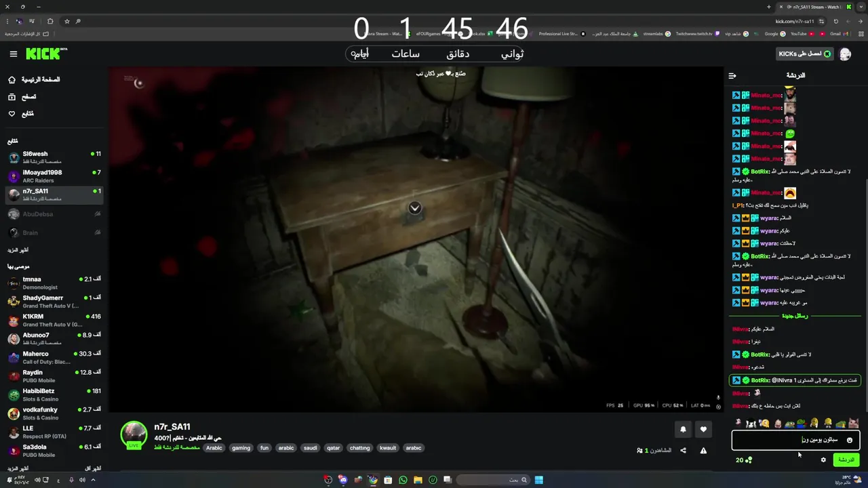868x488 pixels.
Task: Open the streamlabs bookmark
Action: (x=656, y=33)
